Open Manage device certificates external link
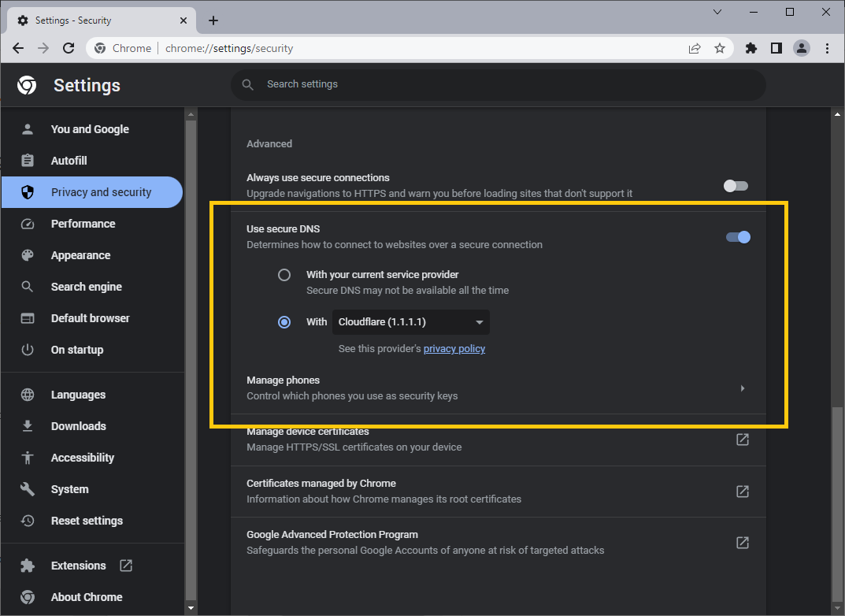 (743, 440)
